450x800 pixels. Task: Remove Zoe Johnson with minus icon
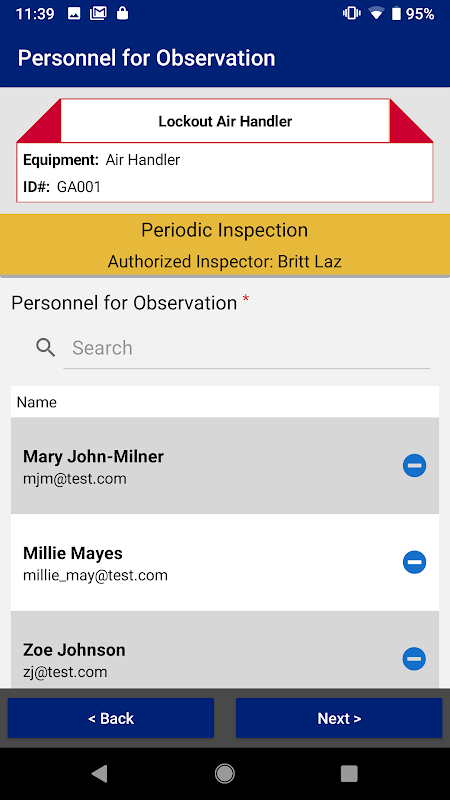click(414, 659)
